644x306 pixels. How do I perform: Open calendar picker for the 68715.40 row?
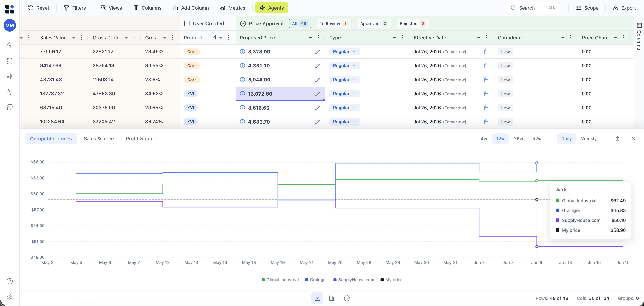(486, 108)
